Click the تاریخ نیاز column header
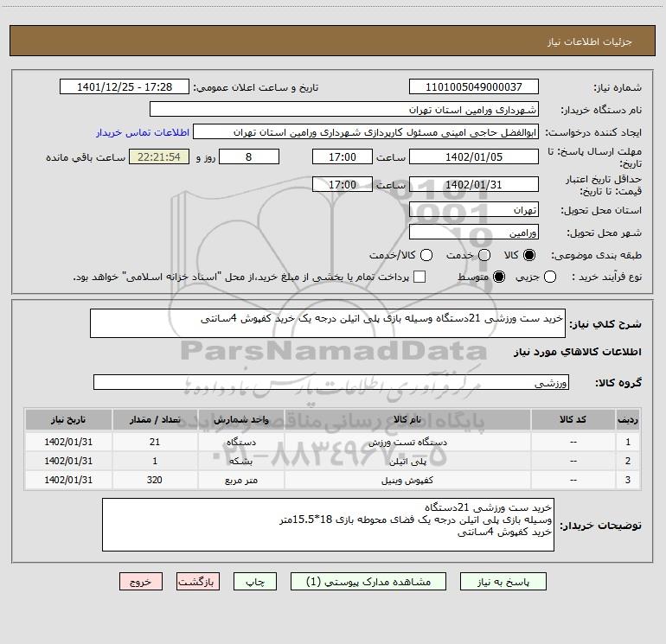The image size is (666, 644). point(68,420)
